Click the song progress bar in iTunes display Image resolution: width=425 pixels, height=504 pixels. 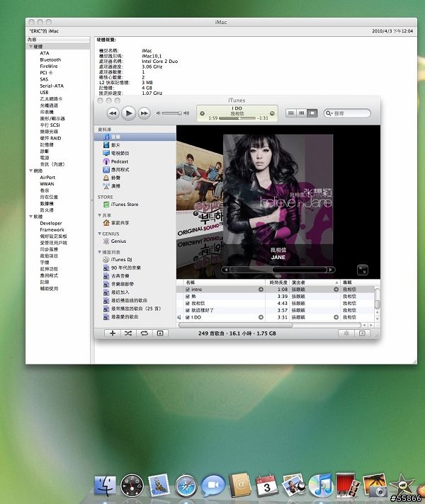(237, 118)
